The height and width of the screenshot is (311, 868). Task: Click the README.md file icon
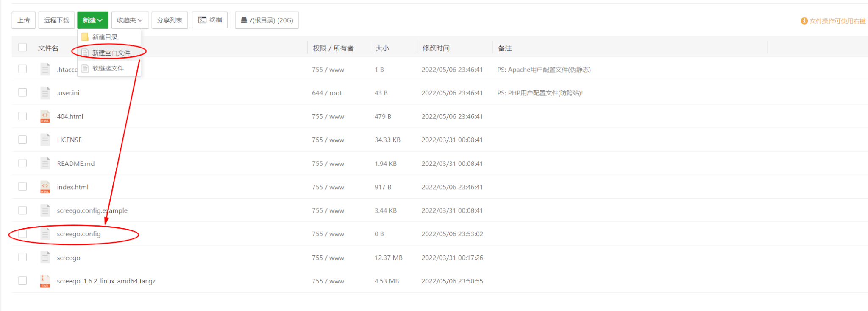45,163
